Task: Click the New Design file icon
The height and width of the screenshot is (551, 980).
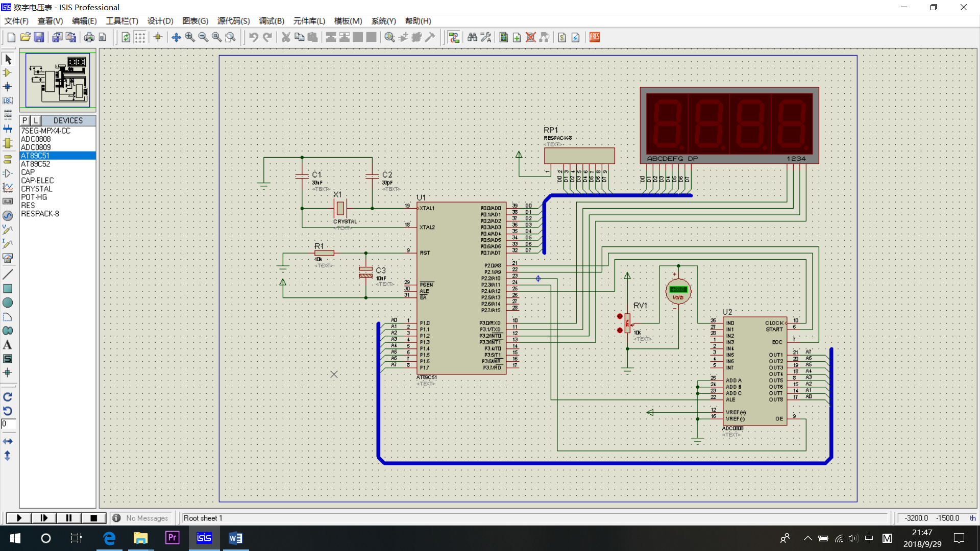Action: pos(11,37)
